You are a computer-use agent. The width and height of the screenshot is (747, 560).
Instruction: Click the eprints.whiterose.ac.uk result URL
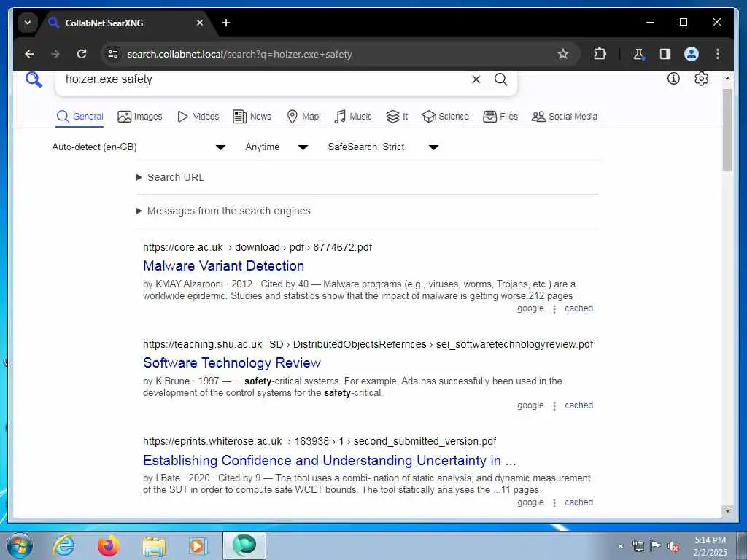pos(320,441)
